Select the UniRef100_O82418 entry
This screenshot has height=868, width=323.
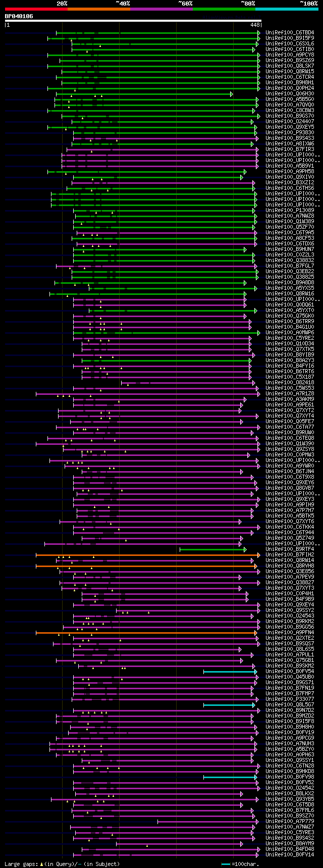(290, 383)
